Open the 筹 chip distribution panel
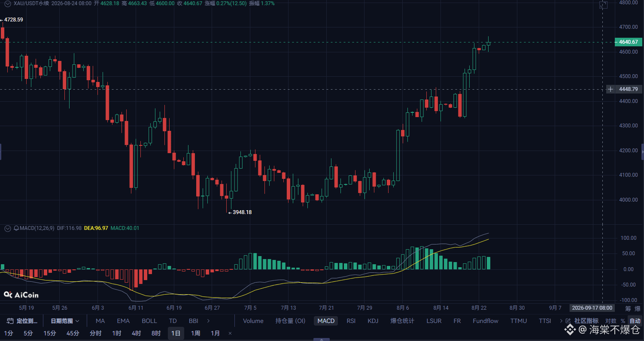644x341 pixels. (628, 308)
